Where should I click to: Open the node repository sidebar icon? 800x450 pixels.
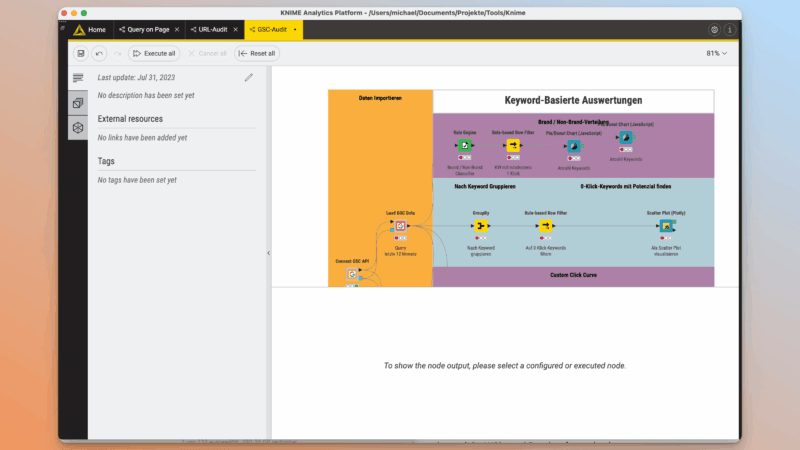point(78,103)
